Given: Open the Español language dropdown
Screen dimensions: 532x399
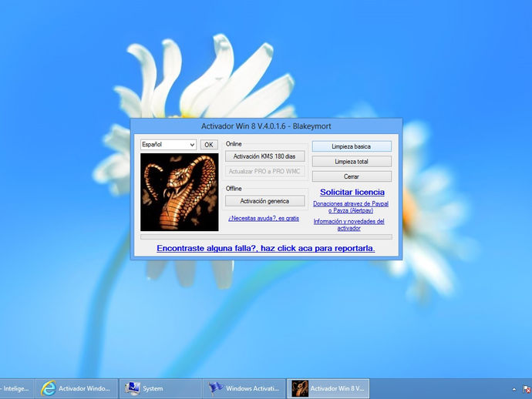Looking at the screenshot, I should pyautogui.click(x=168, y=145).
